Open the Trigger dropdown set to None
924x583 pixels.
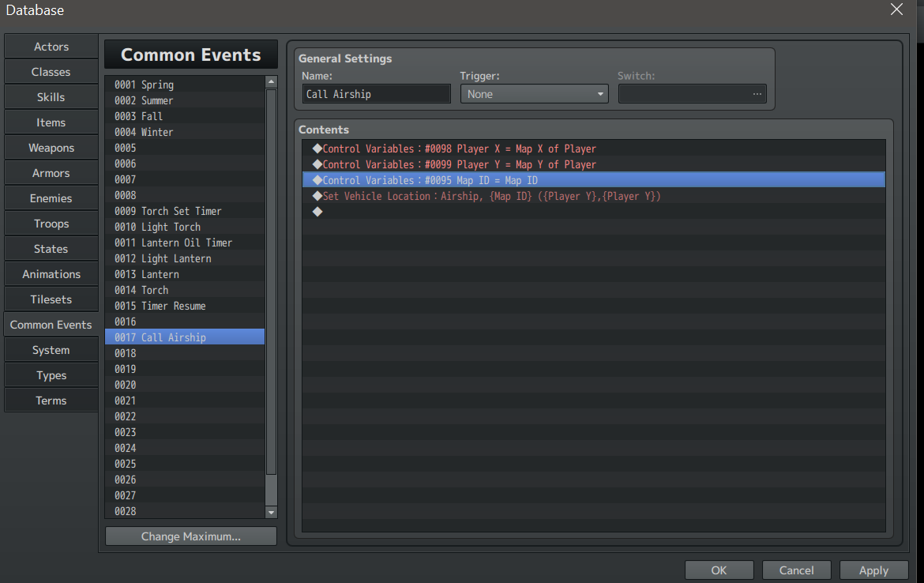click(x=534, y=94)
